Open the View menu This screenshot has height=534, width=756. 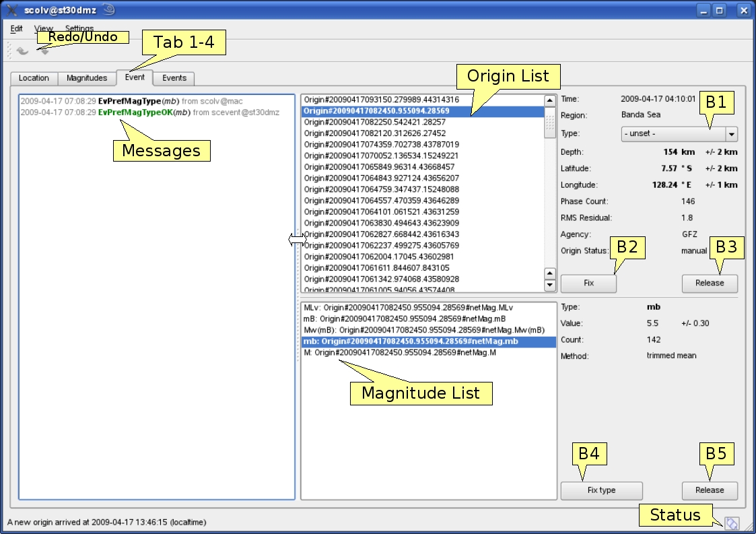pyautogui.click(x=44, y=29)
